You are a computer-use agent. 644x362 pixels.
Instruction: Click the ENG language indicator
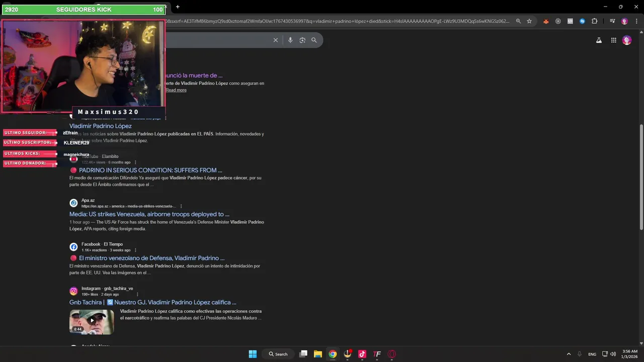592,354
